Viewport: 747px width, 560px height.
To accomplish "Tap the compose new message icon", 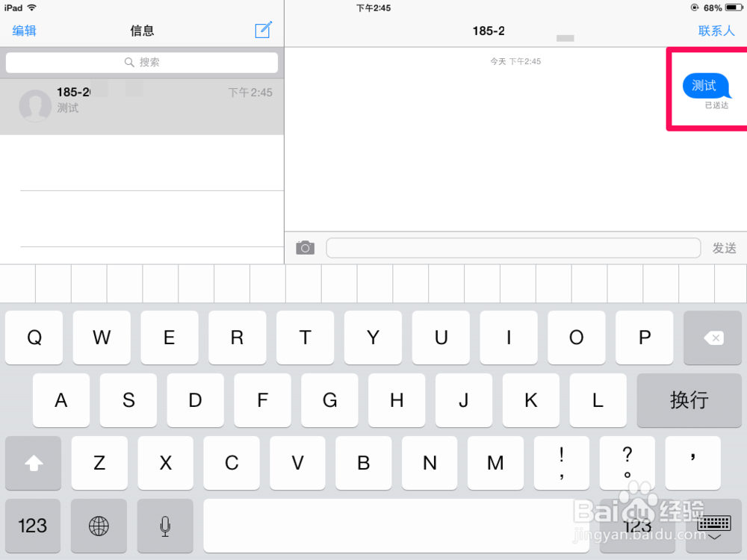I will point(262,31).
